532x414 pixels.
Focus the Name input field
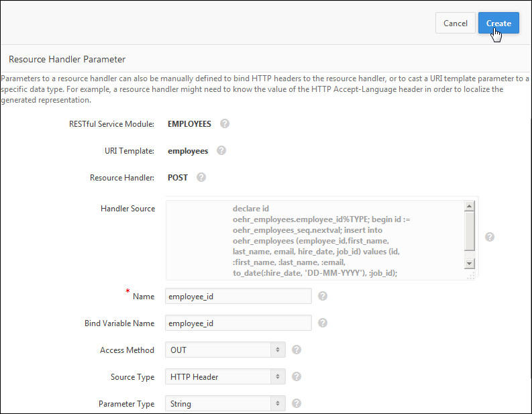tap(238, 296)
